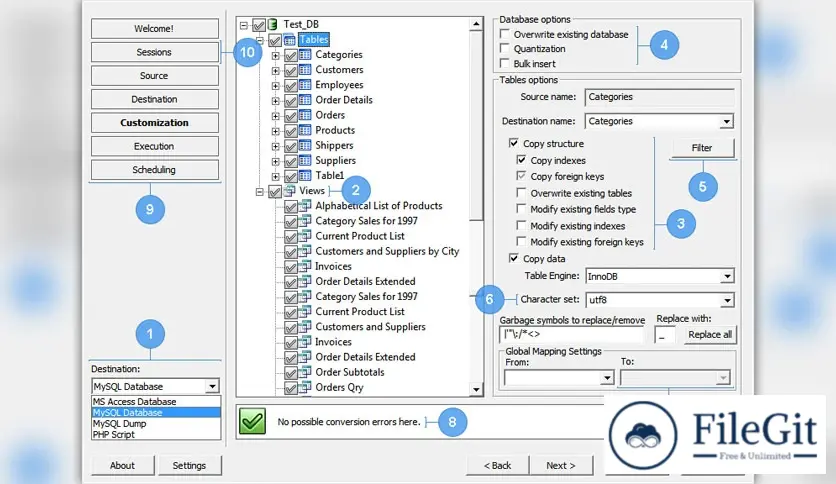Select PHP Script from destination list
This screenshot has width=836, height=484.
pyautogui.click(x=156, y=434)
